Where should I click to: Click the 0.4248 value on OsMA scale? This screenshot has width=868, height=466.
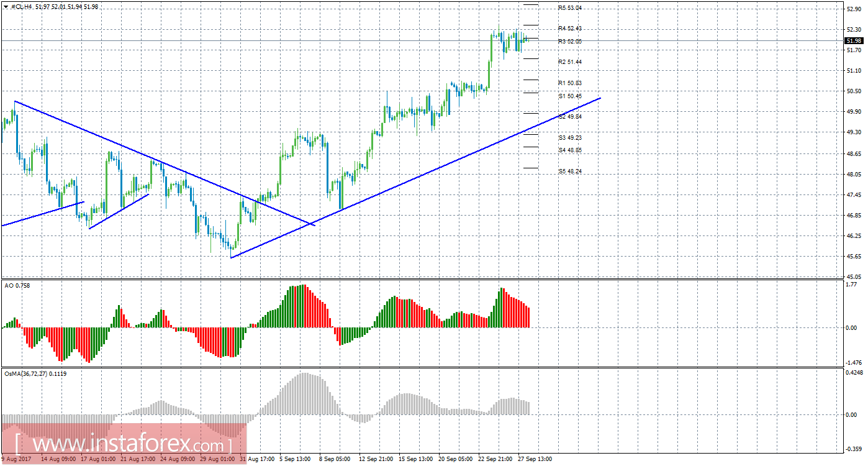pos(854,373)
